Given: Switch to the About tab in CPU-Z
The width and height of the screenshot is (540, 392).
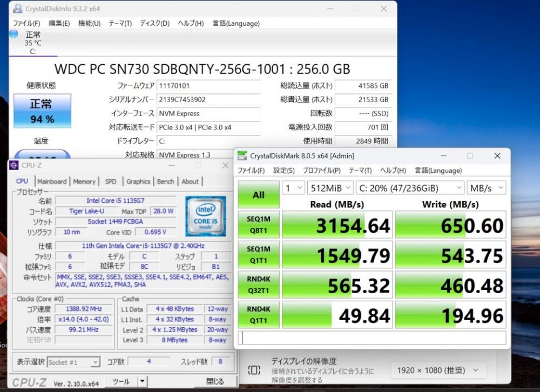Looking at the screenshot, I should click(190, 181).
